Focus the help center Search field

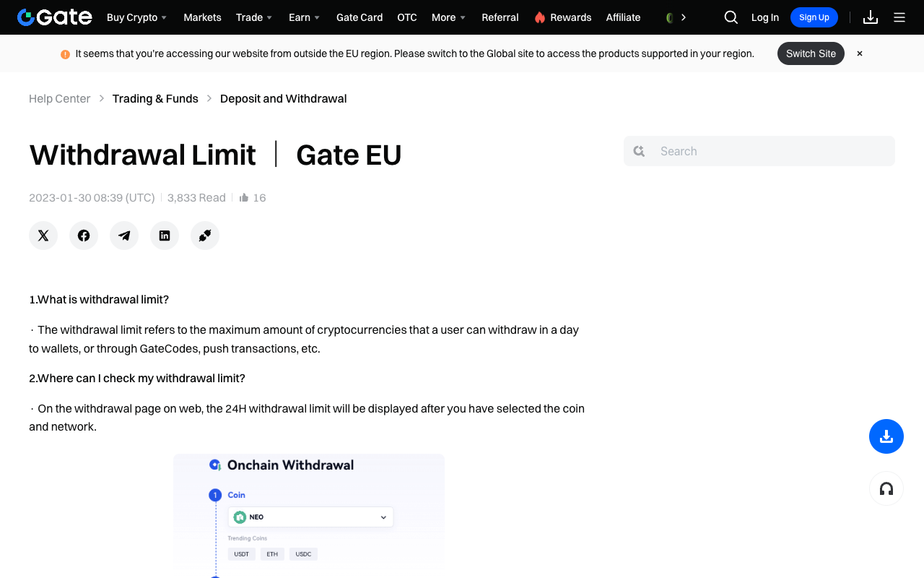click(759, 151)
